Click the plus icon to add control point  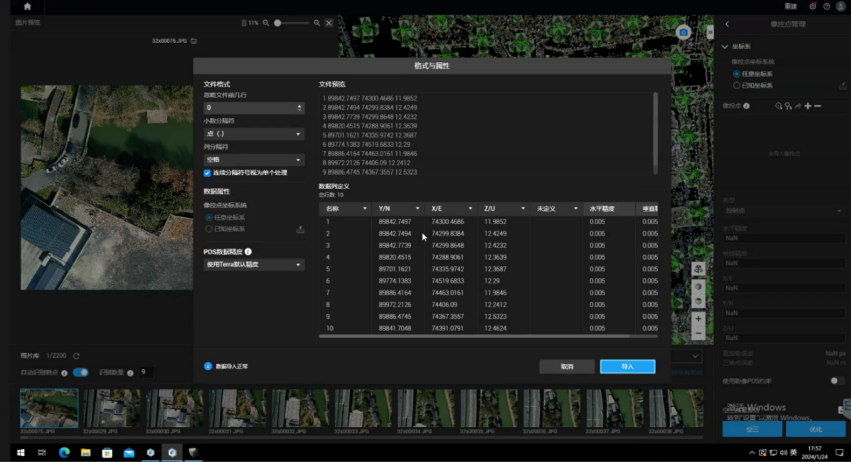[x=808, y=106]
